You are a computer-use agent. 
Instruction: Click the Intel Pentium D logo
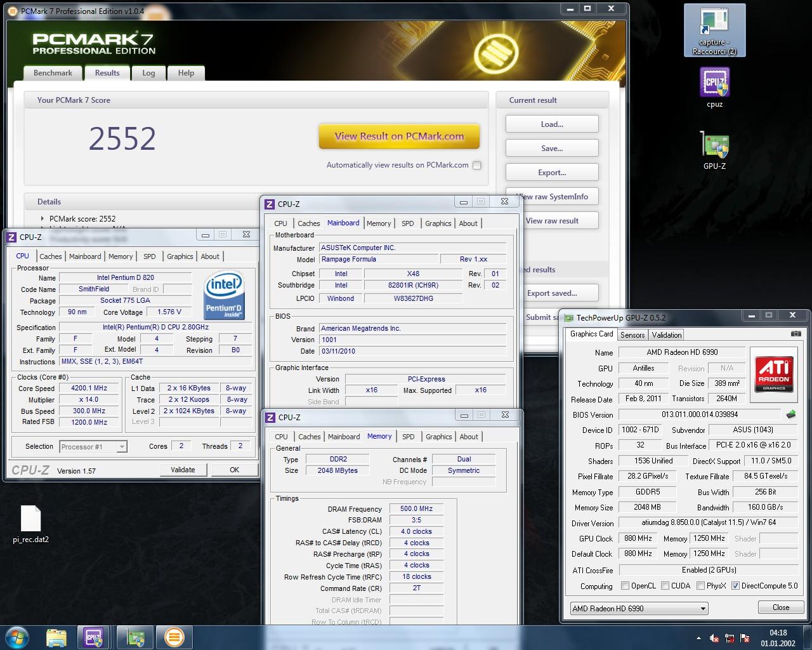click(224, 295)
